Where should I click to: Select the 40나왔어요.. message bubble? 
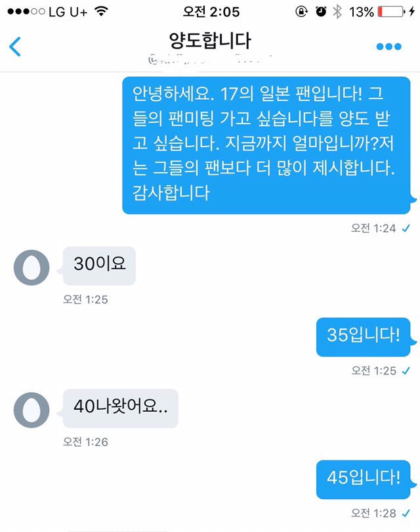(121, 408)
